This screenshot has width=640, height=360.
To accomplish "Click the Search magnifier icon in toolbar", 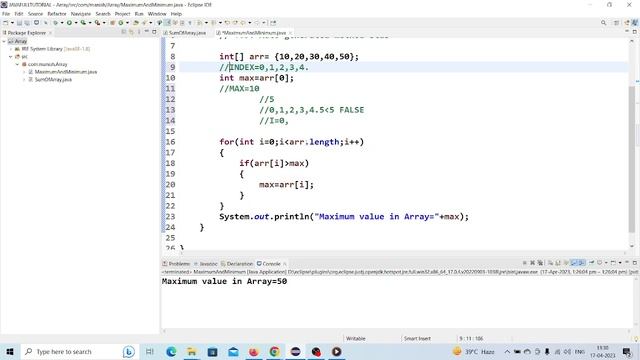I will 603,23.
